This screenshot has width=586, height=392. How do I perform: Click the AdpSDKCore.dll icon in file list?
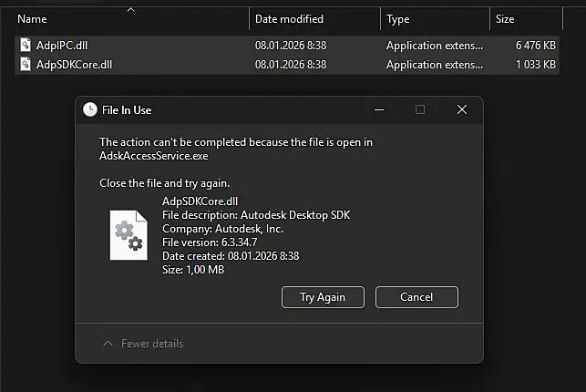[x=26, y=64]
